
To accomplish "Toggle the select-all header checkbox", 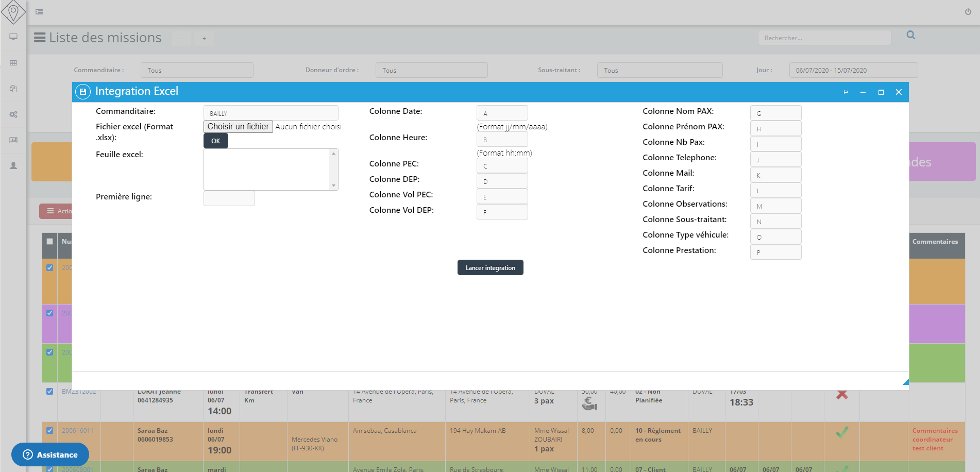I will click(x=50, y=241).
